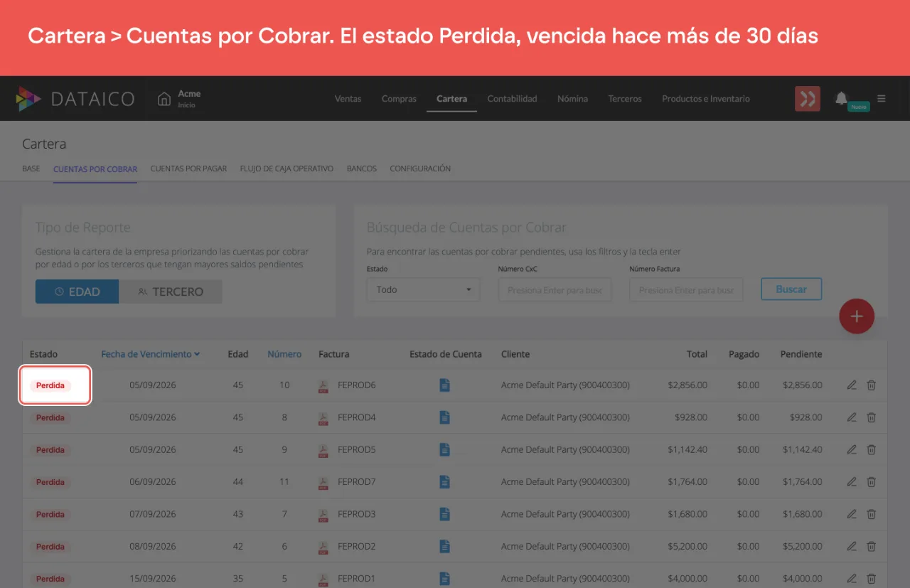
Task: Open Productos e Inventario menu
Action: (x=706, y=99)
